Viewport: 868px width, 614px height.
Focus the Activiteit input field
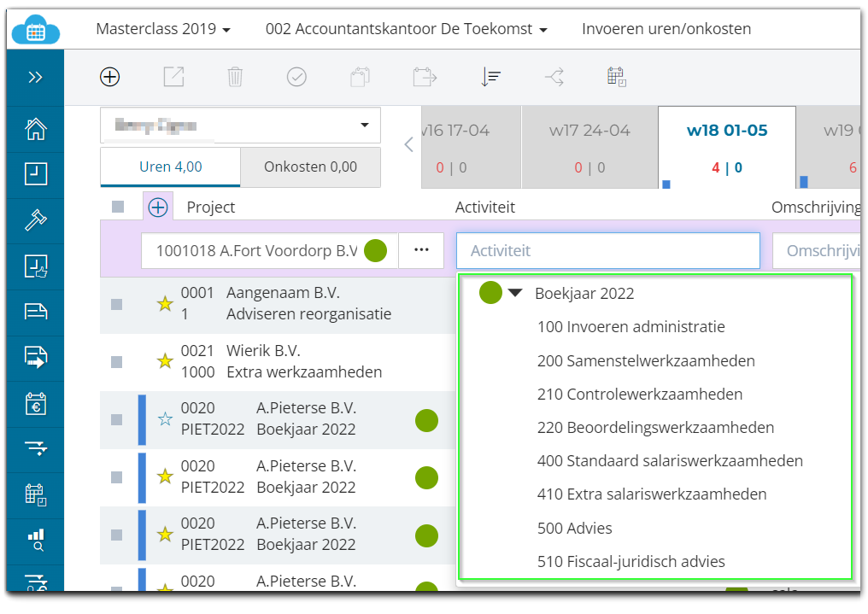coord(607,250)
